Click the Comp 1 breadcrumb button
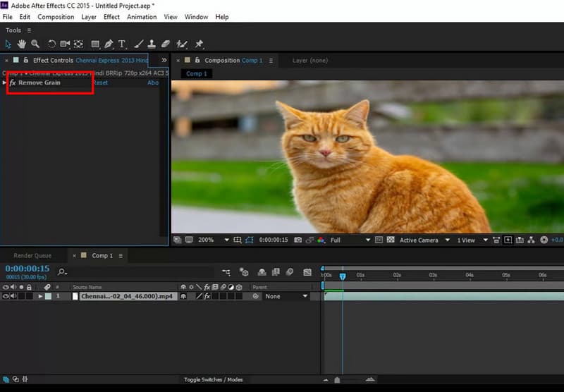This screenshot has height=392, width=564. [197, 74]
